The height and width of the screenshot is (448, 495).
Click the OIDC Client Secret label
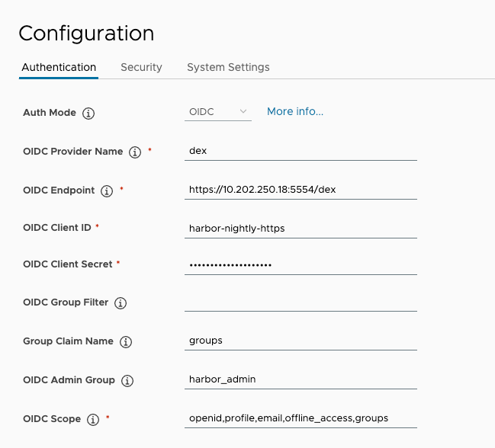tap(68, 264)
